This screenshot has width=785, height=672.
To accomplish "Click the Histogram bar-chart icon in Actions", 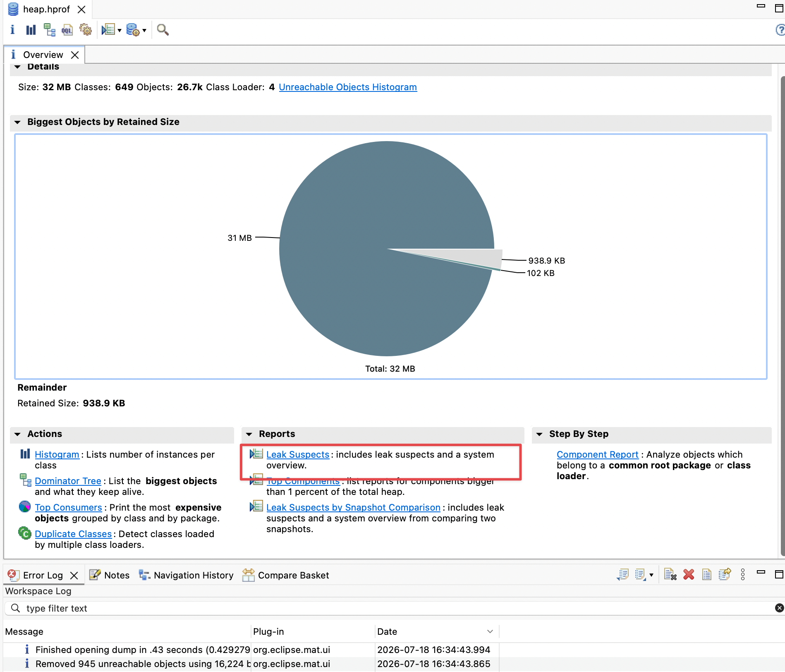I will tap(25, 454).
